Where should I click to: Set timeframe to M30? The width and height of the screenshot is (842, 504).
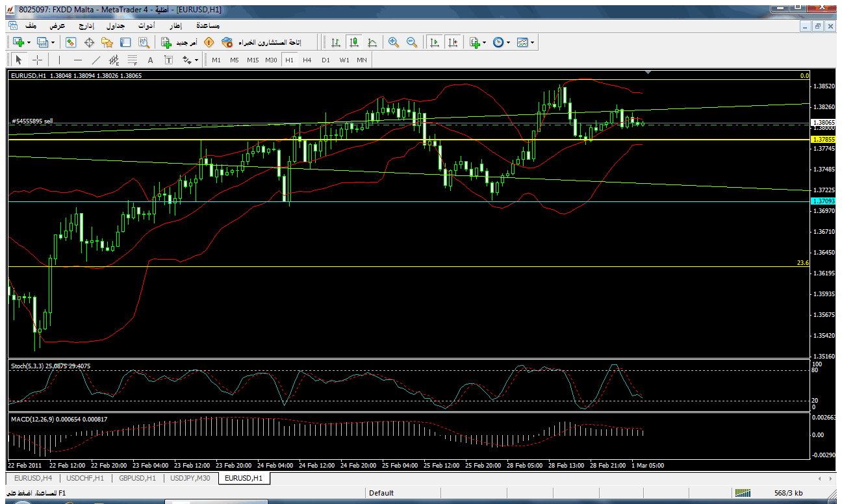click(x=271, y=60)
